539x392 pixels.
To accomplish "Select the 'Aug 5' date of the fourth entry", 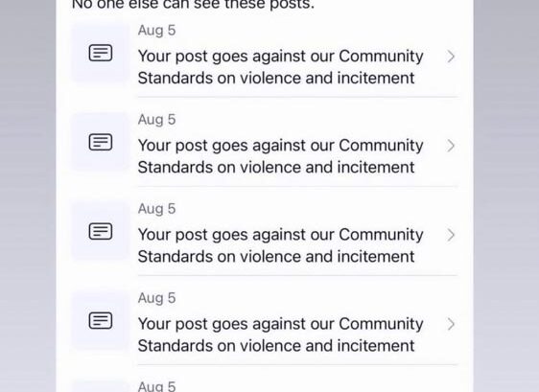I will (156, 298).
